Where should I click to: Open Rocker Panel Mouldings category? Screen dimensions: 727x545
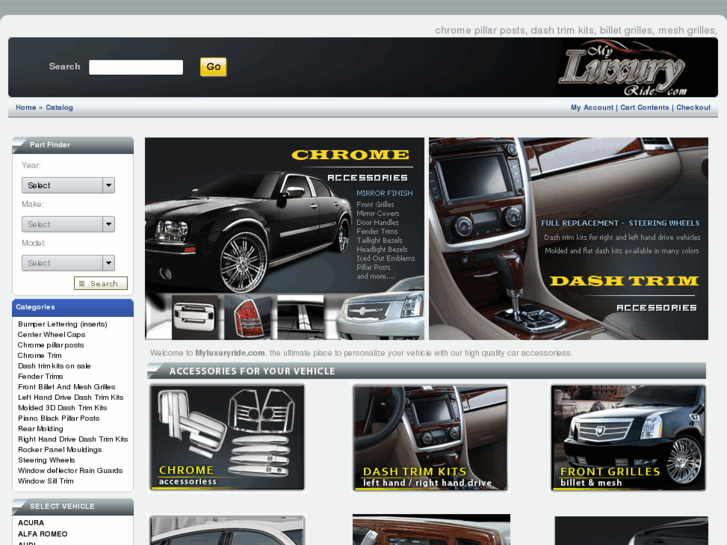coord(60,449)
